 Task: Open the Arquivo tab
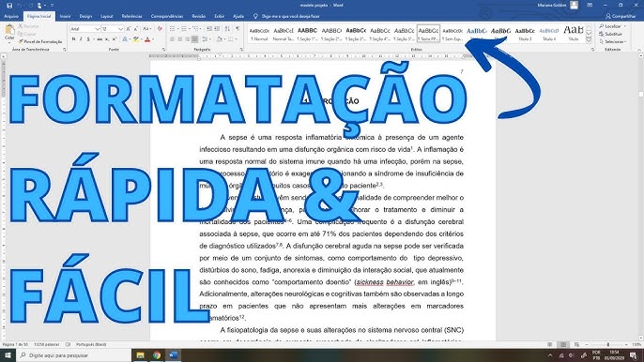point(11,16)
